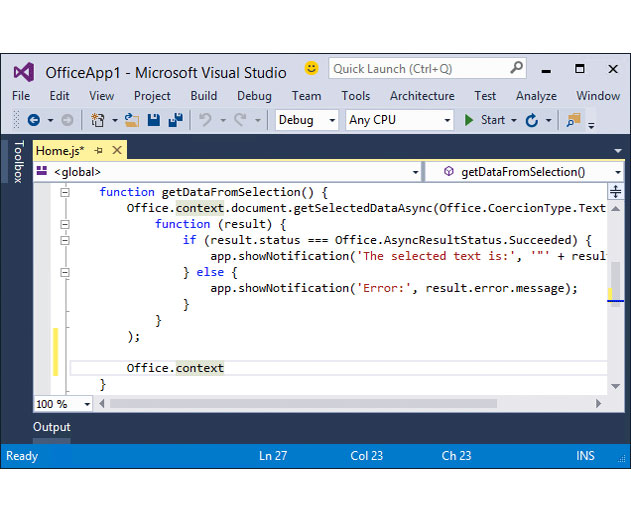Click the Undo arrow icon
This screenshot has height=522, width=631.
[205, 120]
